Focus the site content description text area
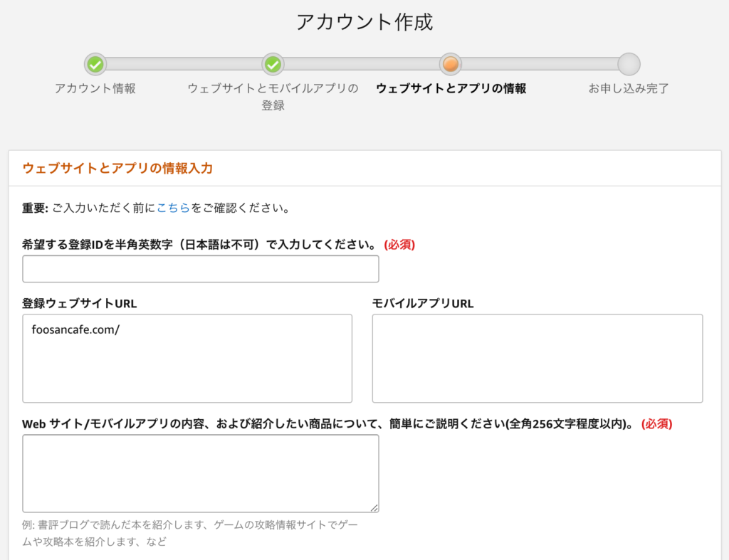Viewport: 729px width, 560px height. 200,473
